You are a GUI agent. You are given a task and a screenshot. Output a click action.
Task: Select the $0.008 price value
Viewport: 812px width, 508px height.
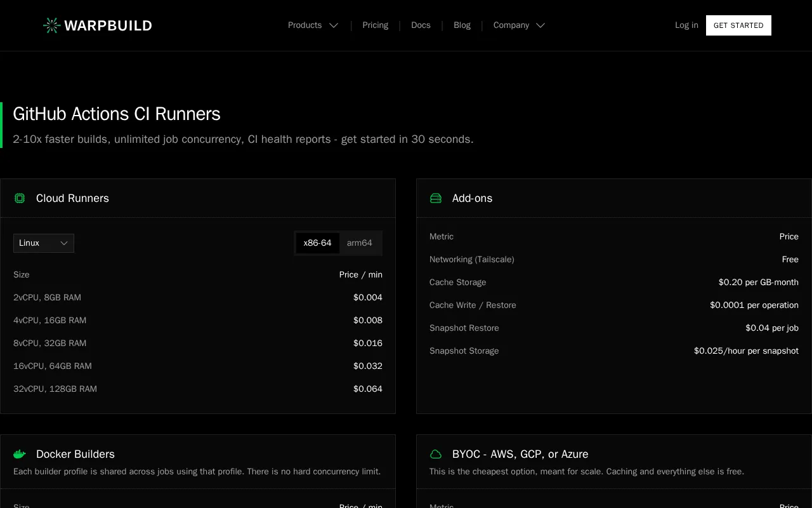(368, 321)
